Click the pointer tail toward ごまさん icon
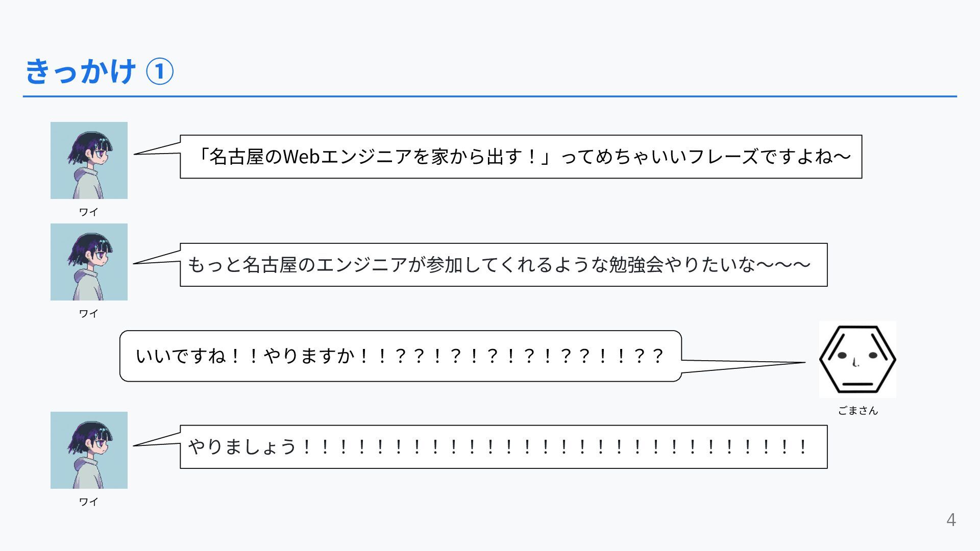The image size is (980, 551). 744,366
